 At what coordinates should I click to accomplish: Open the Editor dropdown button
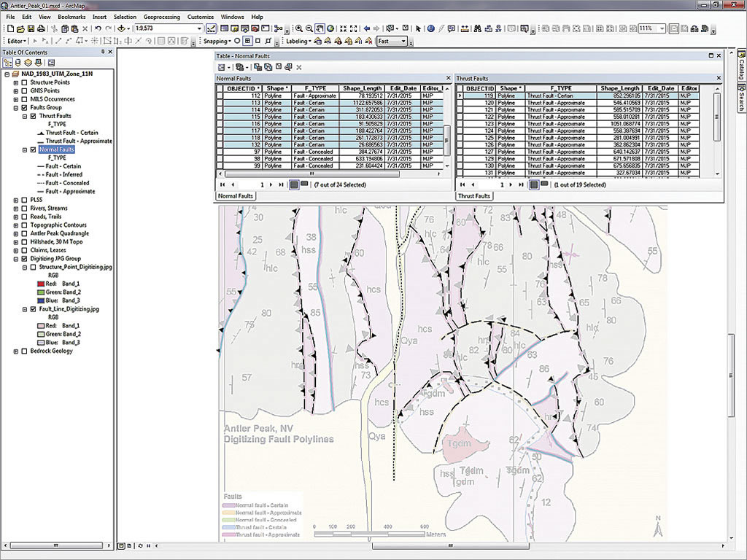pos(18,42)
